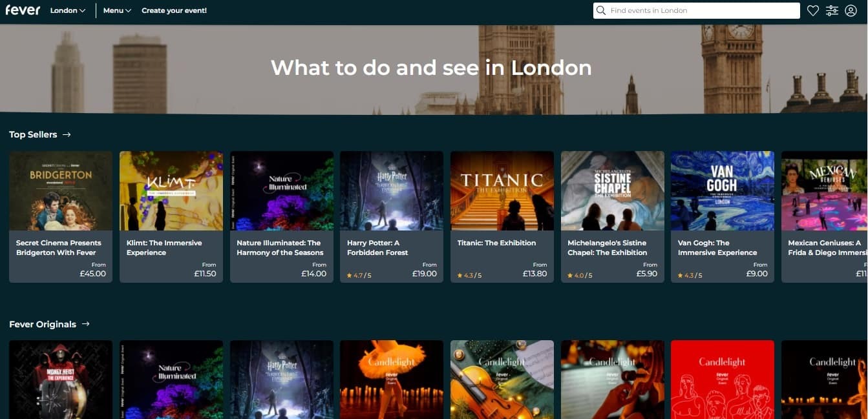The image size is (868, 419).
Task: Open the Titanic exhibition poster
Action: coord(502,191)
